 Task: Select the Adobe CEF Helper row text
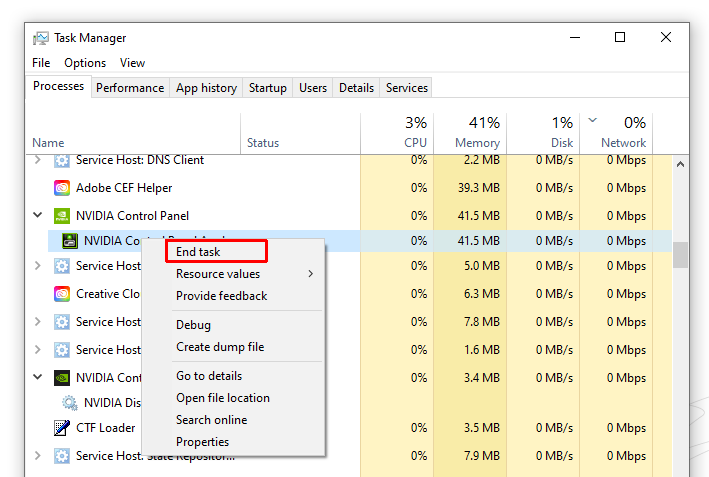(x=124, y=188)
